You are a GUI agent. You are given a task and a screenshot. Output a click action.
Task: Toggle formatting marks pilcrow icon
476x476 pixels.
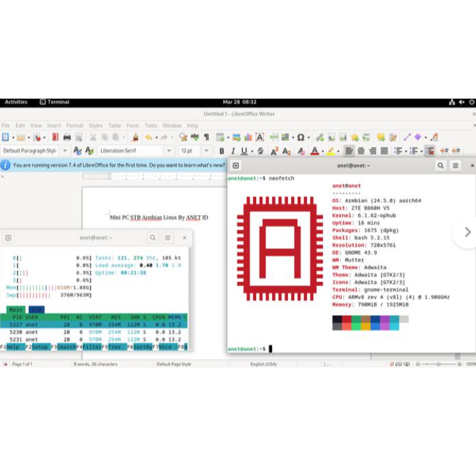pos(206,137)
